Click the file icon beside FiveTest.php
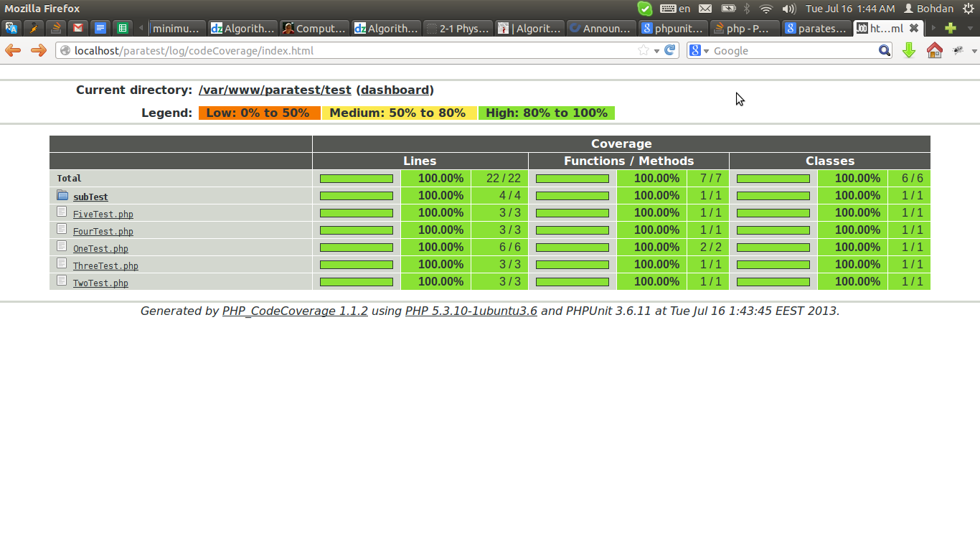The height and width of the screenshot is (551, 980). (x=62, y=212)
